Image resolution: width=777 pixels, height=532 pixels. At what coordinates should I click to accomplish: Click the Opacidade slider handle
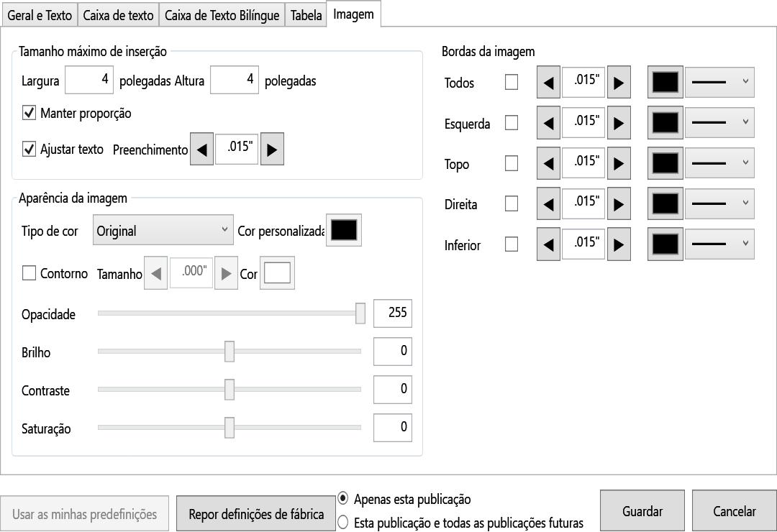pyautogui.click(x=360, y=313)
